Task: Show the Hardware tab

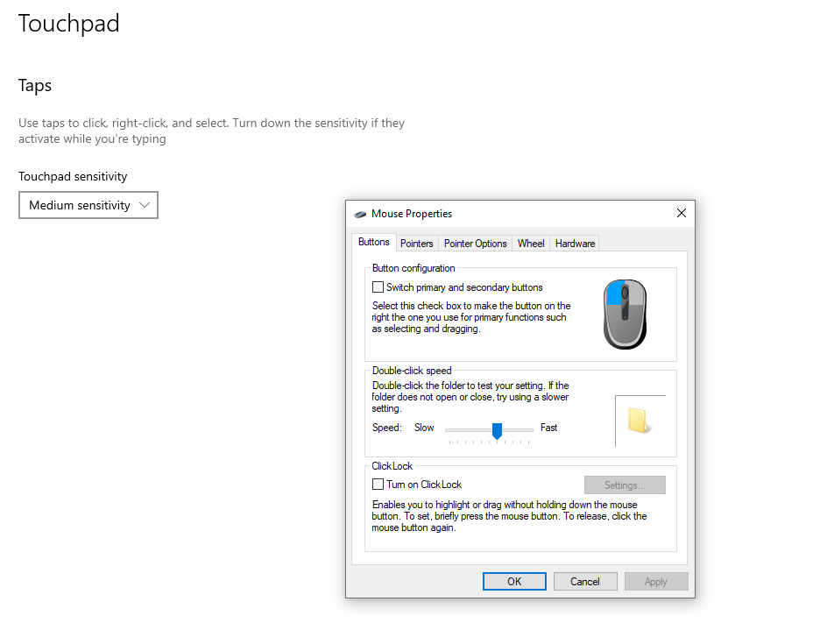Action: (x=575, y=244)
